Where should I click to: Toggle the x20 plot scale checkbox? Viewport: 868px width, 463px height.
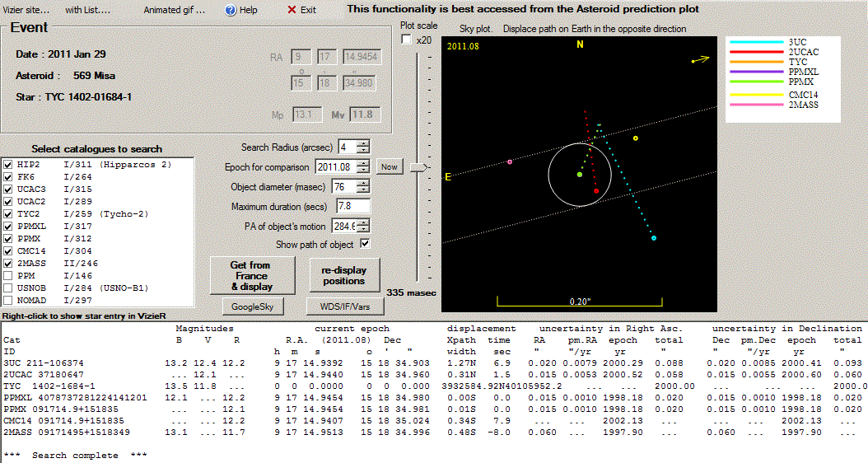pos(406,40)
